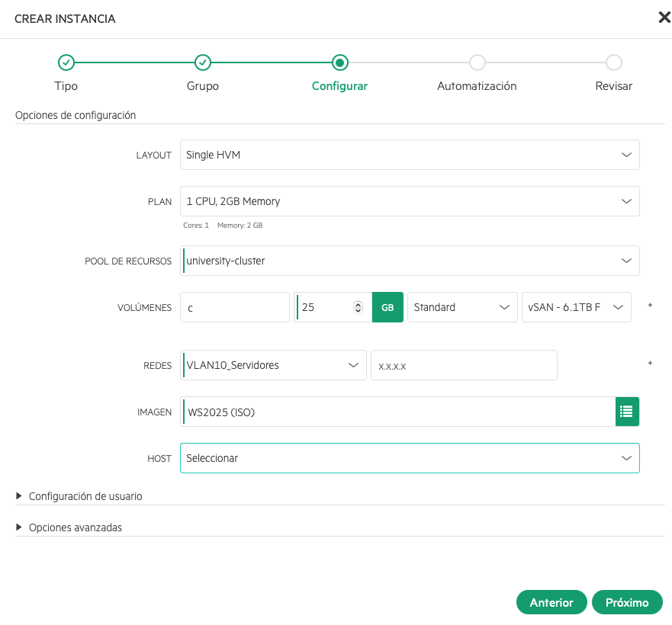Click the Próximo button
The height and width of the screenshot is (625, 672).
point(627,602)
